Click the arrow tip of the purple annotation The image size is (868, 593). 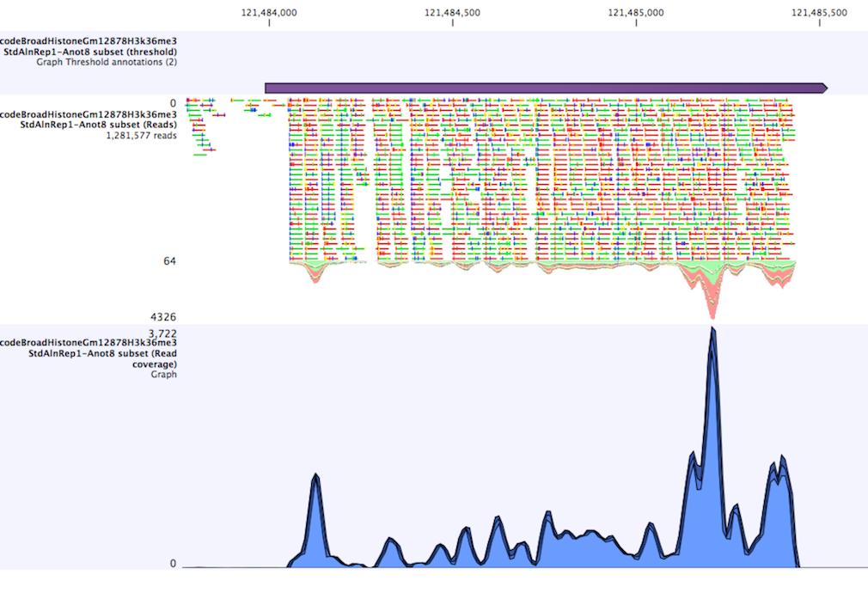click(x=825, y=88)
